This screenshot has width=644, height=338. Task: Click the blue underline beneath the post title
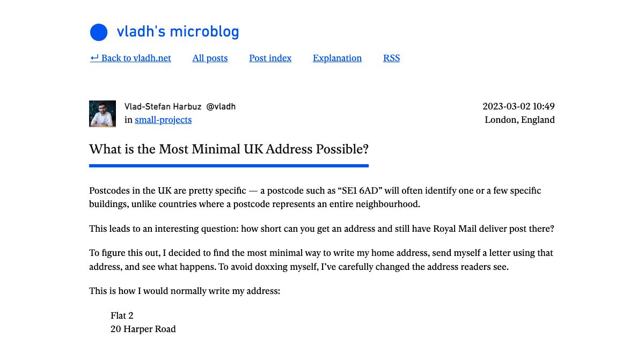coord(229,166)
